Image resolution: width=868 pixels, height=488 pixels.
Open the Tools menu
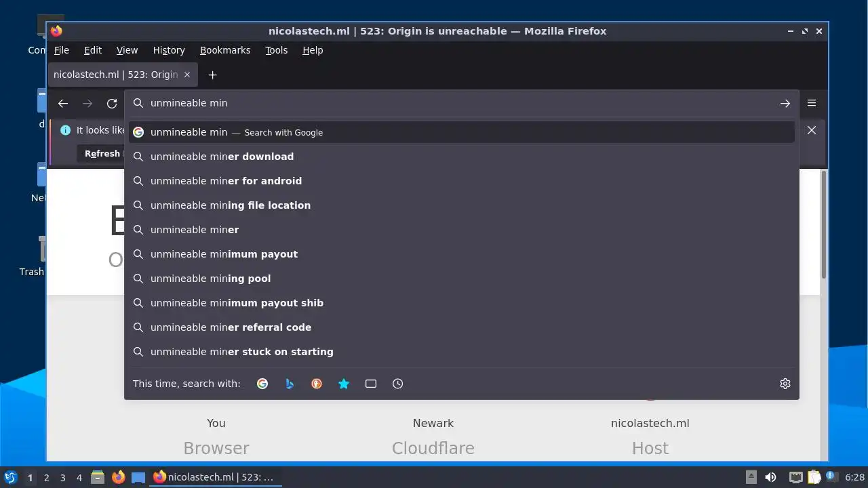click(277, 50)
